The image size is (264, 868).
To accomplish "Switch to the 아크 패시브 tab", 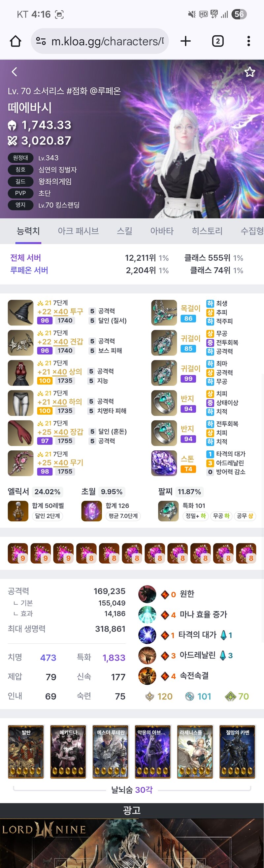I will [78, 231].
